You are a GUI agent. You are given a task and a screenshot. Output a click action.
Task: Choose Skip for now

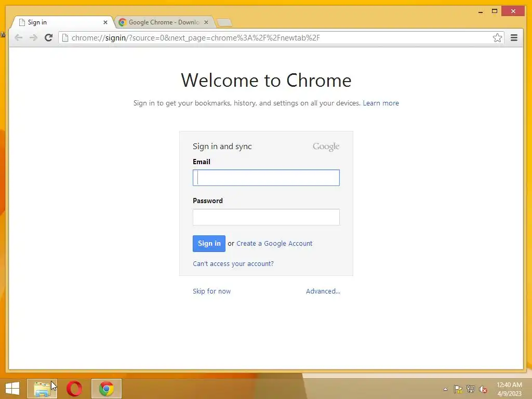[212, 291]
